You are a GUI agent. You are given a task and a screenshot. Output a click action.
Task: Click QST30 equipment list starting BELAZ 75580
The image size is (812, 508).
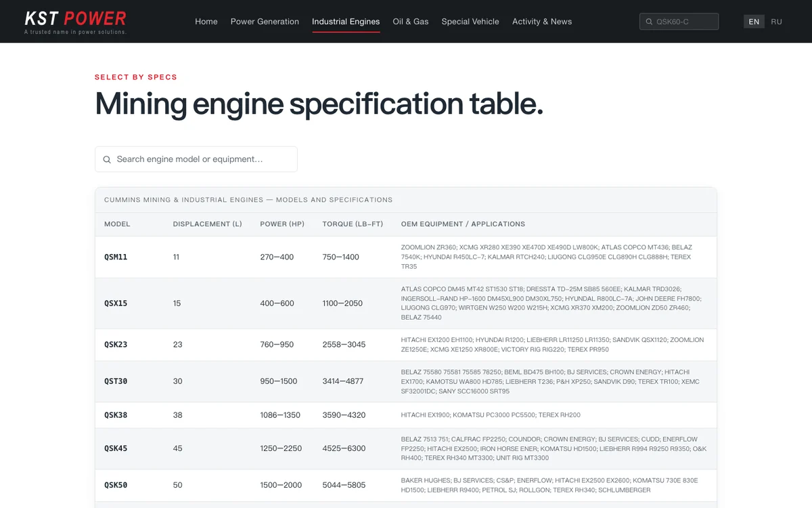tap(550, 381)
